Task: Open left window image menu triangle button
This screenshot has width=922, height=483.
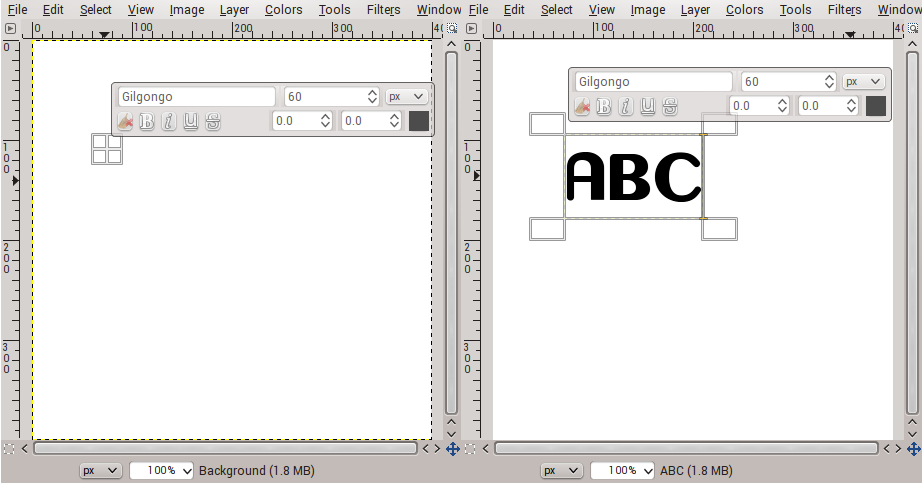Action: click(10, 28)
